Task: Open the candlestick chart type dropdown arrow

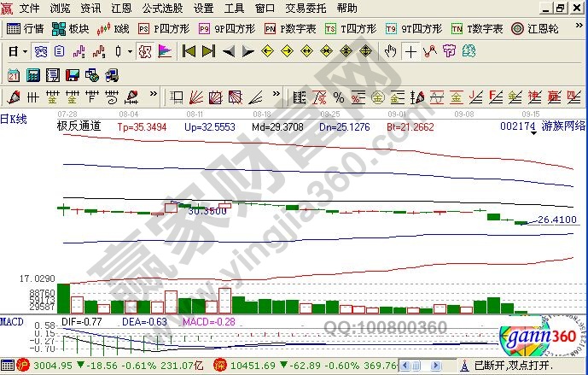Action: click(130, 51)
